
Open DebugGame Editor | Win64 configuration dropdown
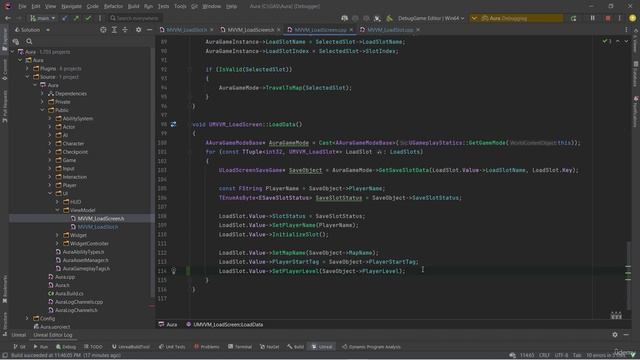pos(431,18)
